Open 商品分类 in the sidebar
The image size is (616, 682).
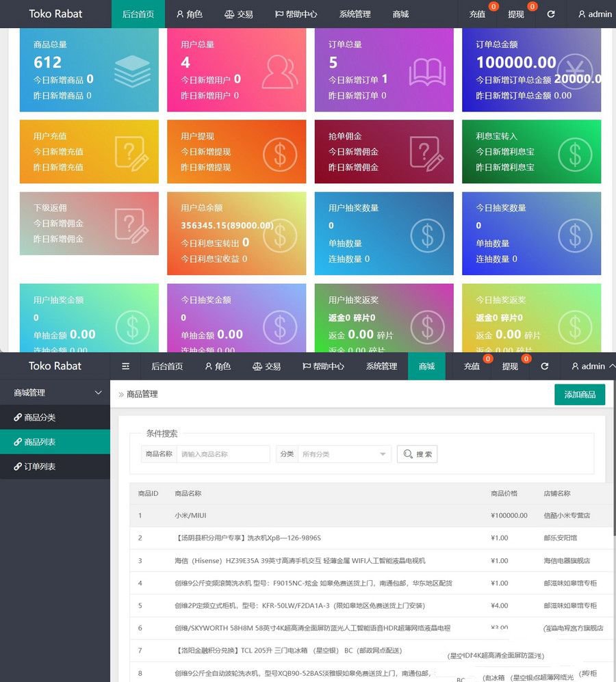point(39,417)
